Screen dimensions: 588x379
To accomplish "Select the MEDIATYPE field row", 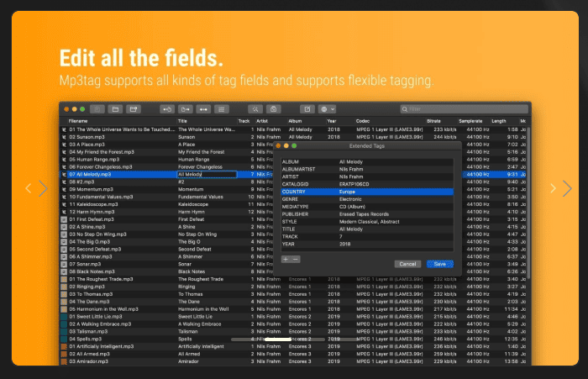I will pyautogui.click(x=367, y=207).
